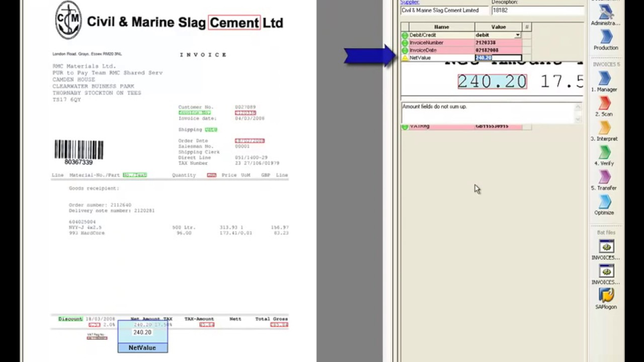Screen dimensions: 644x362
Task: Open the Debit/Credit dropdown arrow
Action: click(518, 35)
